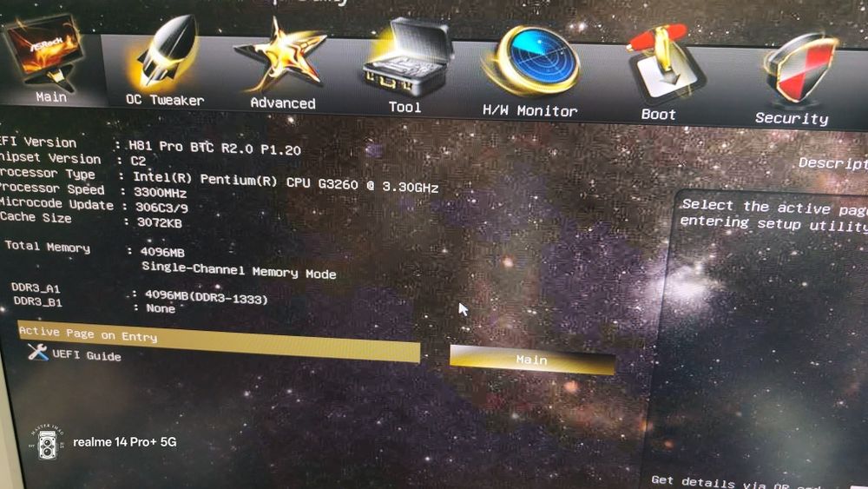Open the Tool toolbox icon
The height and width of the screenshot is (489, 868).
click(408, 59)
